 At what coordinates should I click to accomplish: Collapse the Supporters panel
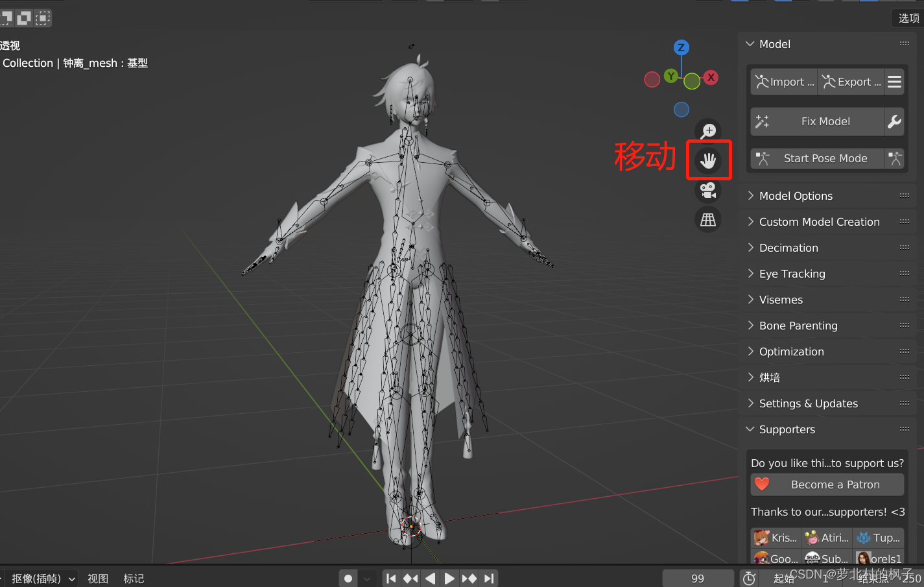pyautogui.click(x=750, y=429)
